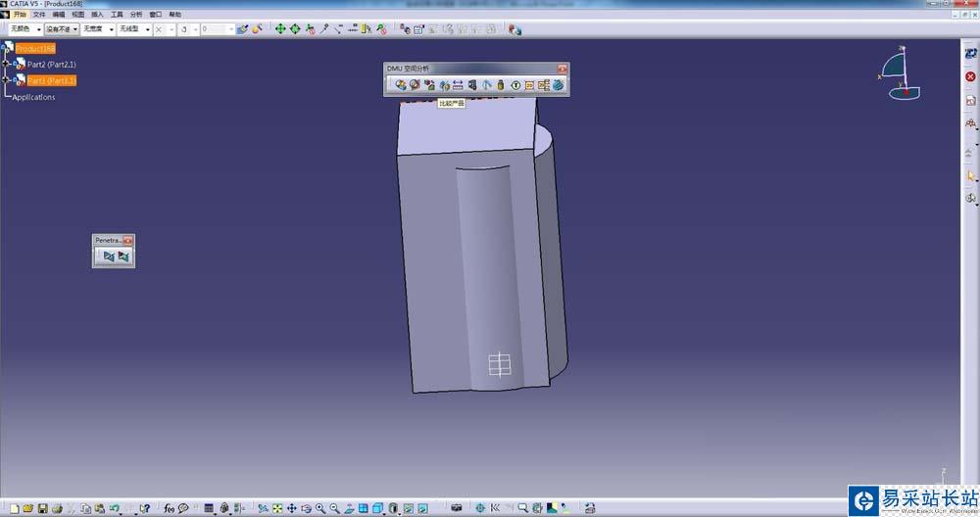Select Product168 in the specification tree
980x517 pixels.
tap(35, 48)
